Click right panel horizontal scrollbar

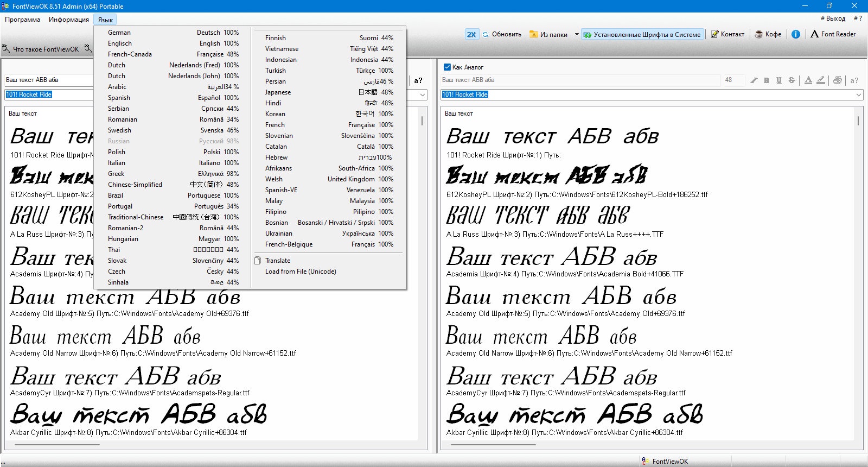494,444
